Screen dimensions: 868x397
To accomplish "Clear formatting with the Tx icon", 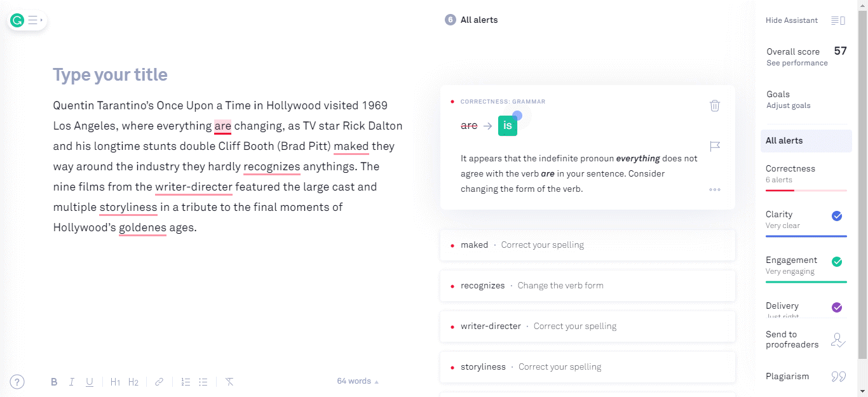I will [229, 382].
